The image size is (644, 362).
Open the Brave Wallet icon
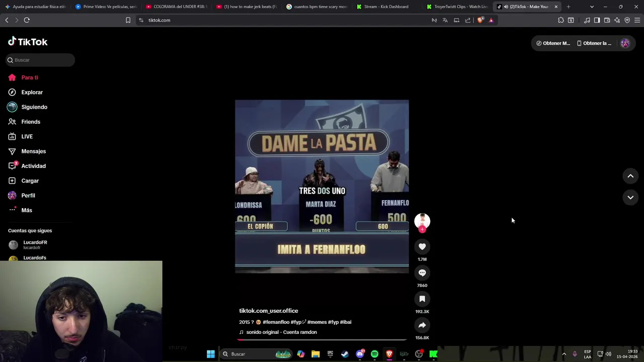607,20
